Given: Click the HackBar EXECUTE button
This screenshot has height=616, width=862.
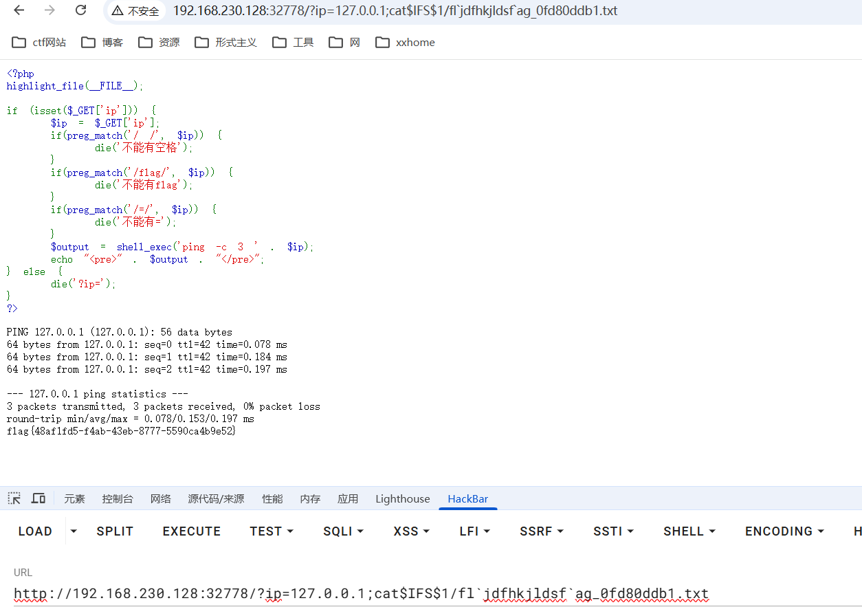Looking at the screenshot, I should (192, 531).
